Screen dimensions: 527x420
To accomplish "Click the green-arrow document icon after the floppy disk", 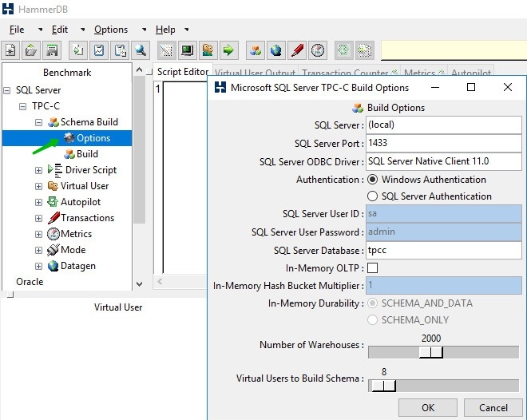I will tap(78, 50).
